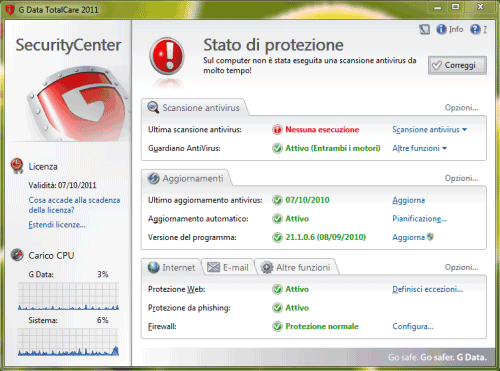Click the blue Info icon

(x=441, y=29)
